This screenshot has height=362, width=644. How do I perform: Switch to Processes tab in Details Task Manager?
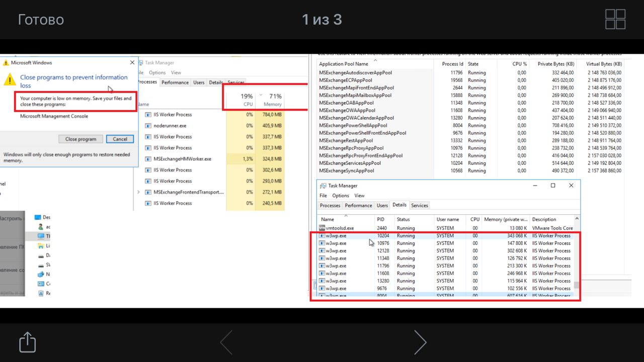tap(330, 206)
